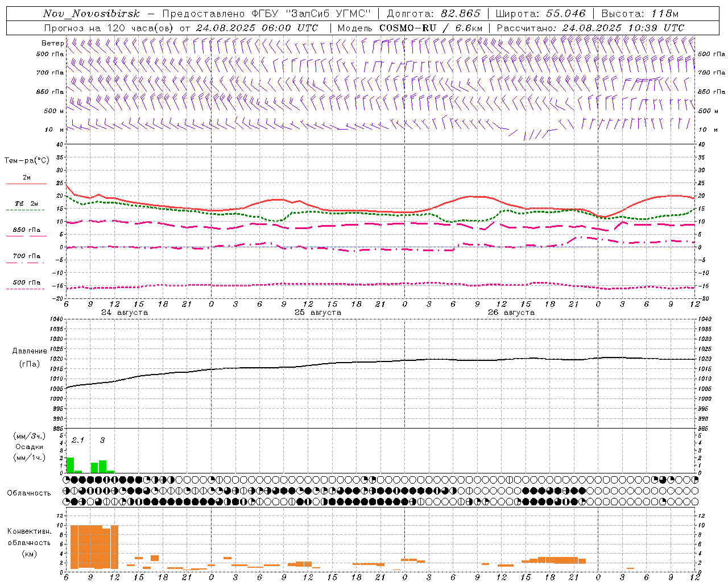Click the "(км)" unit label
The height and width of the screenshot is (582, 728).
point(29,553)
